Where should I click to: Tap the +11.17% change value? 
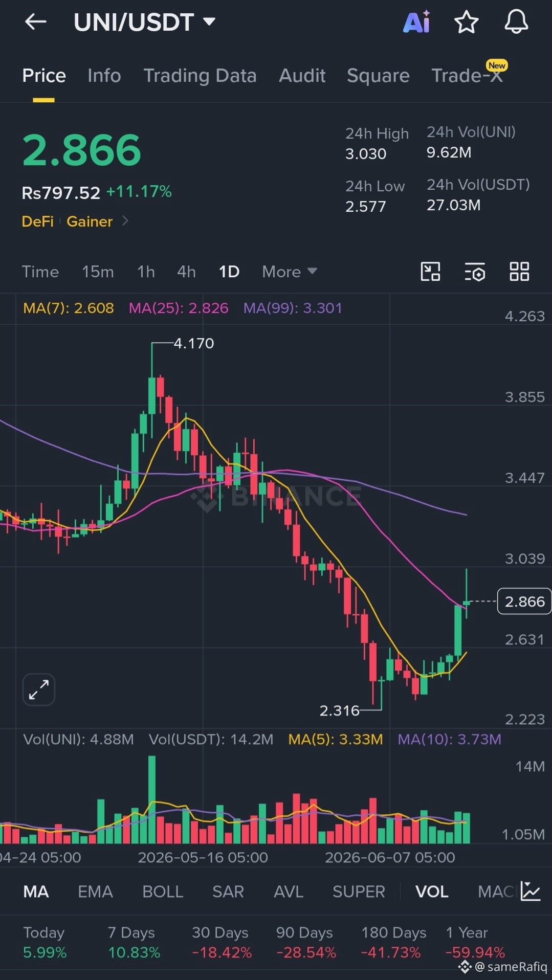[x=139, y=192]
